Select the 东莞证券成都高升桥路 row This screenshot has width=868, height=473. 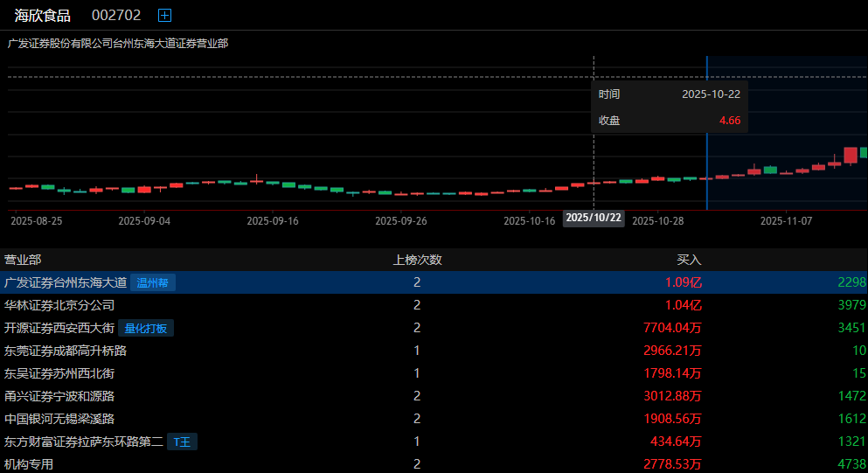point(434,351)
